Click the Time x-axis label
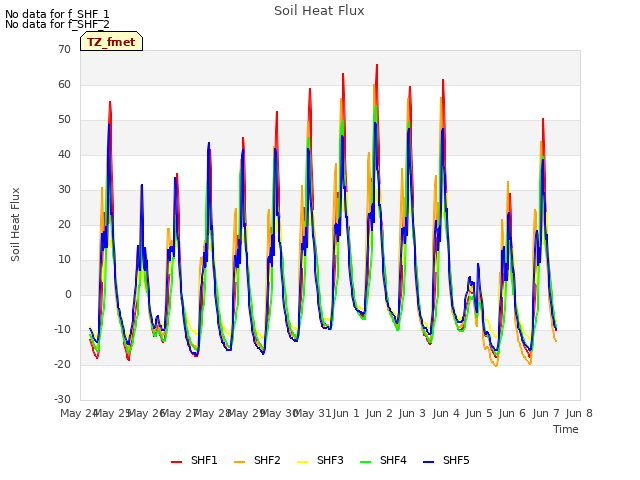The height and width of the screenshot is (480, 640). click(566, 429)
